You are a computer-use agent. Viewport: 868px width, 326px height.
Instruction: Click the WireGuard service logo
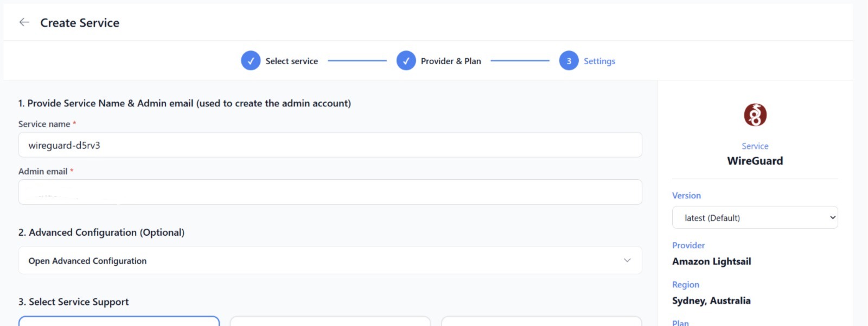pyautogui.click(x=755, y=115)
